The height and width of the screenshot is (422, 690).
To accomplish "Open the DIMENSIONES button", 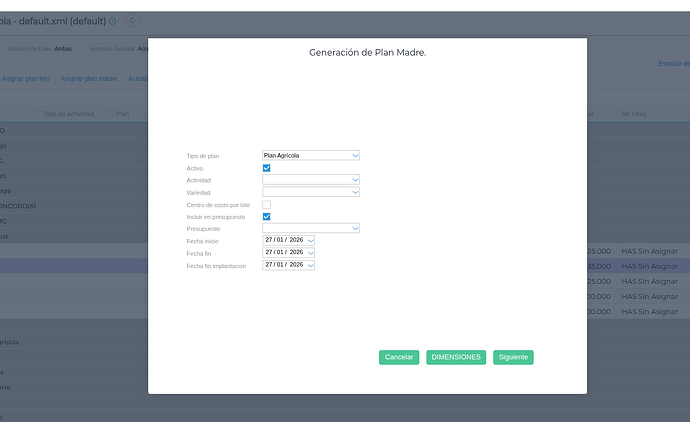I will (455, 357).
